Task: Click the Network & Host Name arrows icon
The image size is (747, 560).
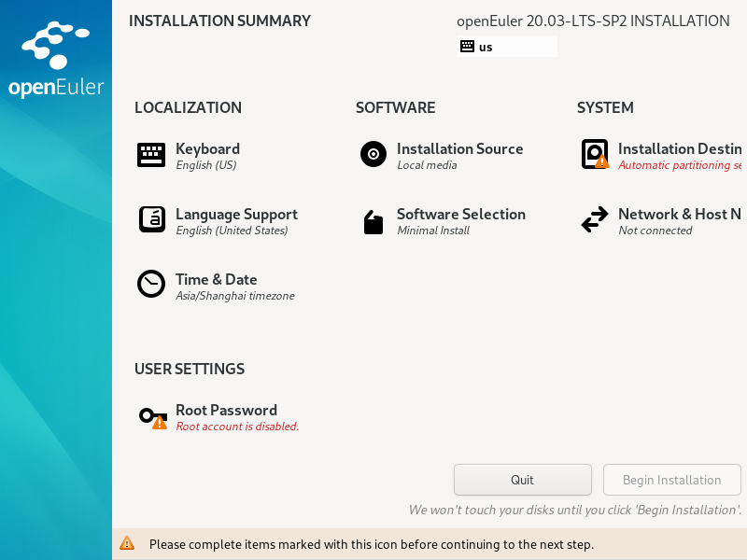Action: click(x=595, y=219)
